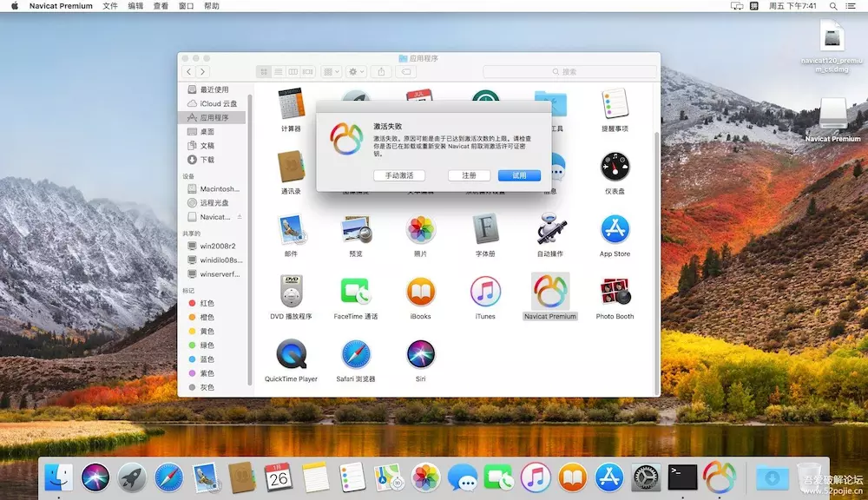Open the Apple menu

(15, 6)
